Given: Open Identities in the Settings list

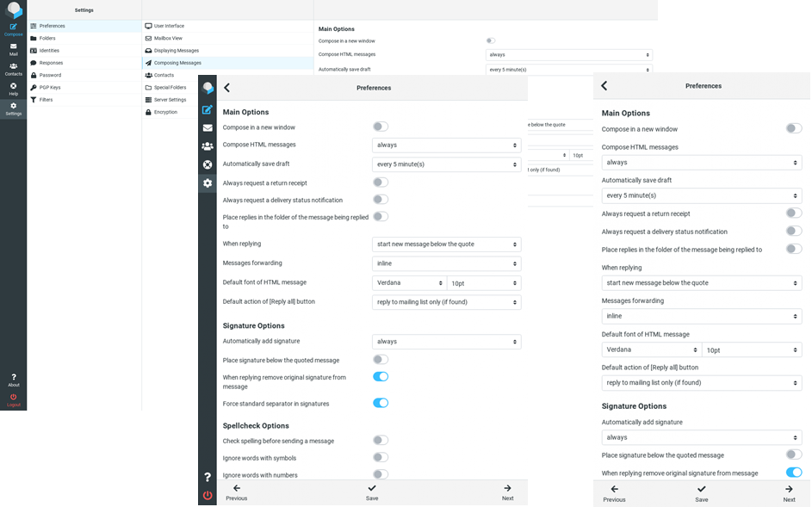Looking at the screenshot, I should 49,51.
